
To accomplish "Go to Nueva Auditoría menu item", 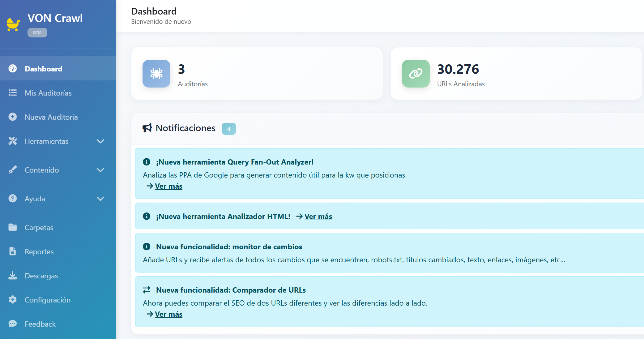I will (51, 117).
